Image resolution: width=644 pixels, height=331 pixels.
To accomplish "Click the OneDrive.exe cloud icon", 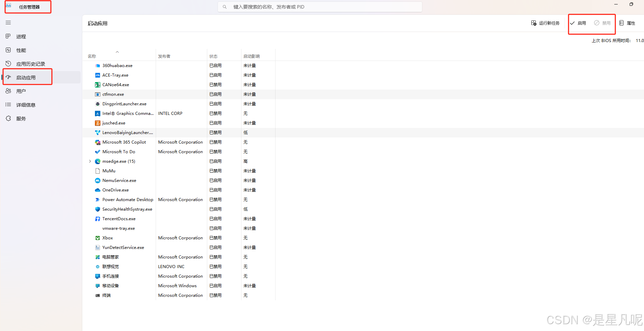I will pos(98,190).
